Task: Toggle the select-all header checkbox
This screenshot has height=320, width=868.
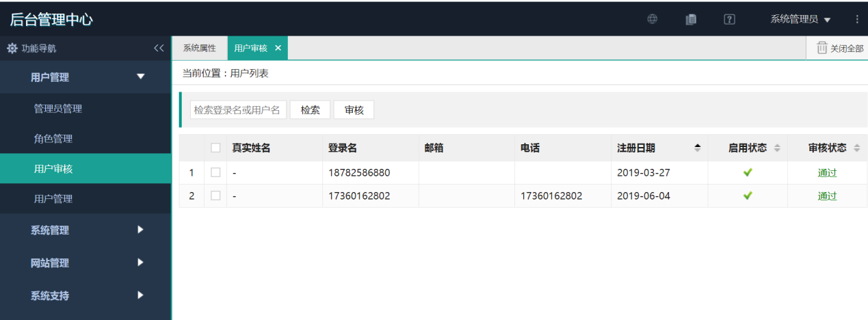Action: coord(215,148)
